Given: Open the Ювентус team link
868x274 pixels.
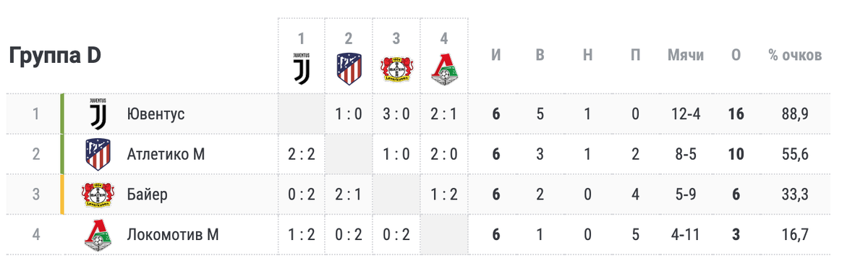Looking at the screenshot, I should click(156, 114).
